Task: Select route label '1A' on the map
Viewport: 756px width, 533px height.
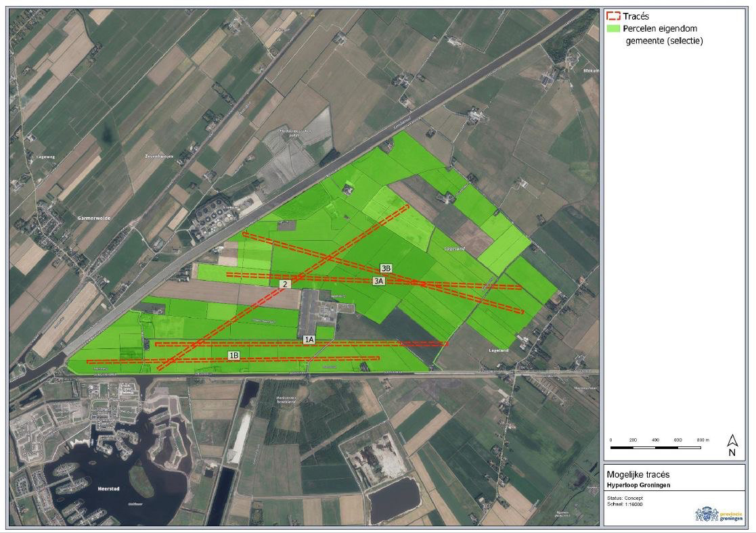Action: click(x=309, y=340)
